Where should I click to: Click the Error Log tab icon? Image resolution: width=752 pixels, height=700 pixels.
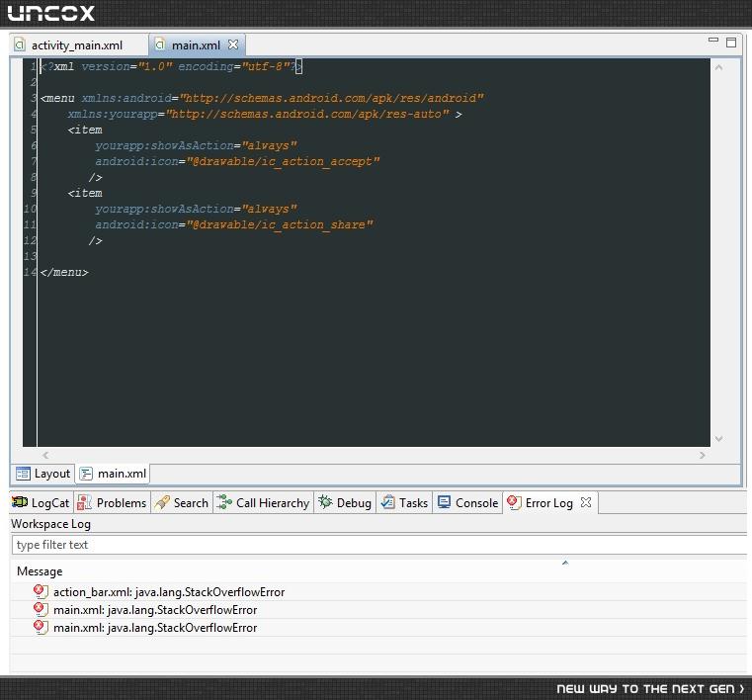pos(514,502)
